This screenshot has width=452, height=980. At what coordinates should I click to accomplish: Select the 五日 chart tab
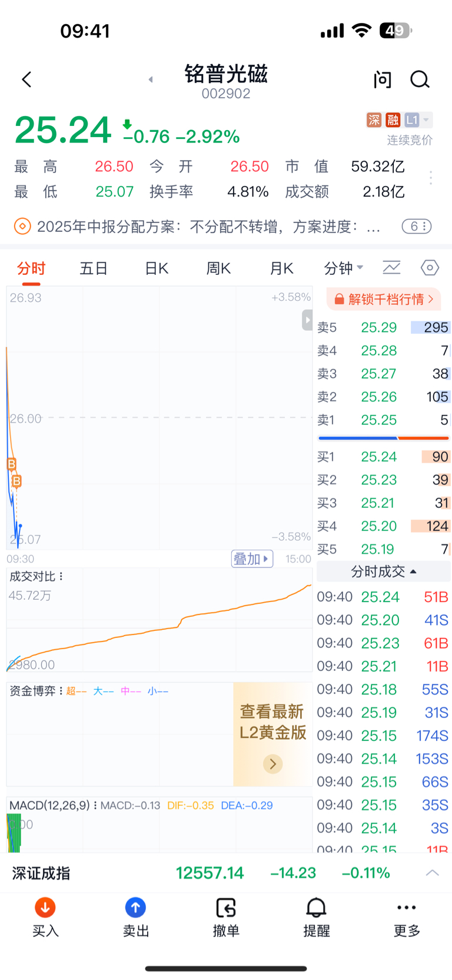pos(94,268)
